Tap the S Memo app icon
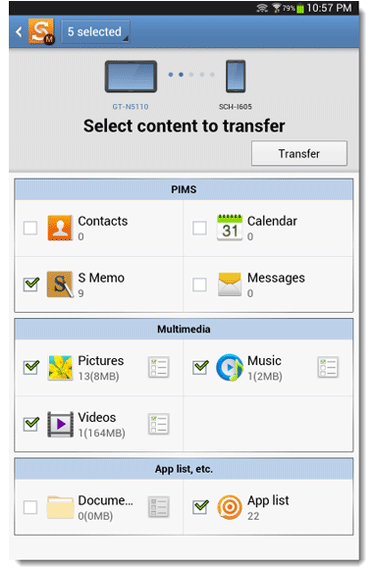Viewport: 375px width, 568px height. 60,284
